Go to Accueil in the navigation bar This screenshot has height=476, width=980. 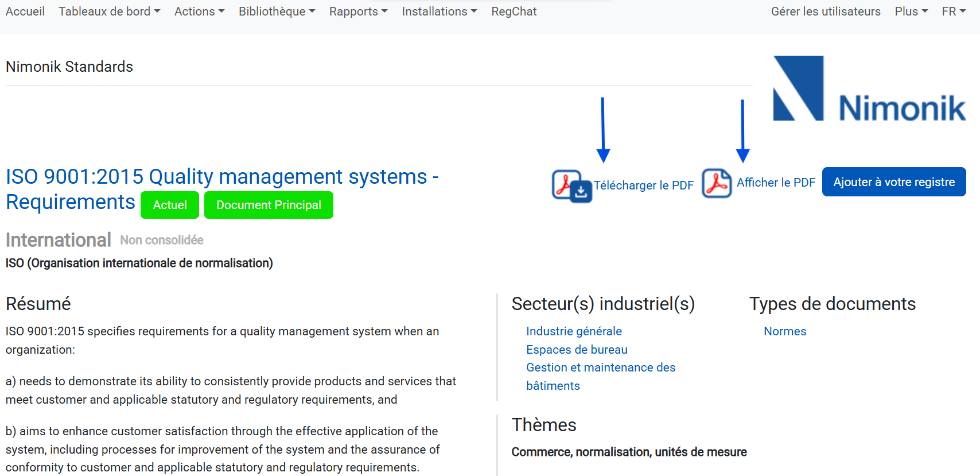25,11
